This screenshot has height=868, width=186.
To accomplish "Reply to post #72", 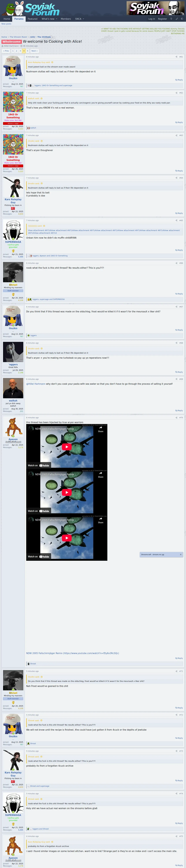I will (x=179, y=738).
